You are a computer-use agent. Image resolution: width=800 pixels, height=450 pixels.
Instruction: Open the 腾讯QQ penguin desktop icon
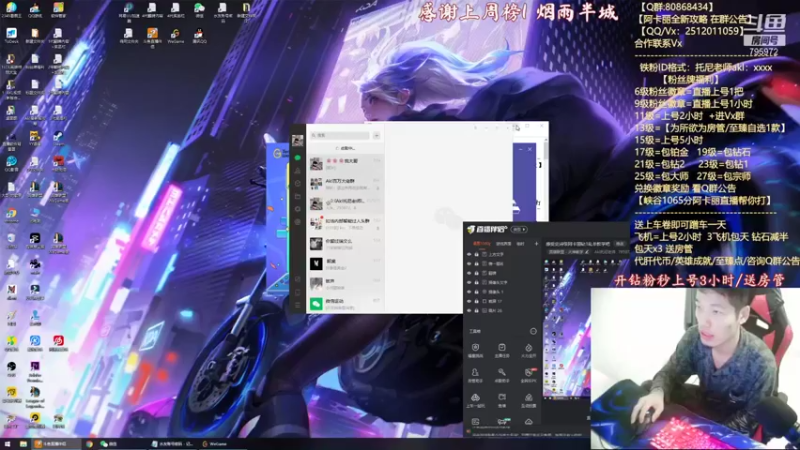click(199, 36)
